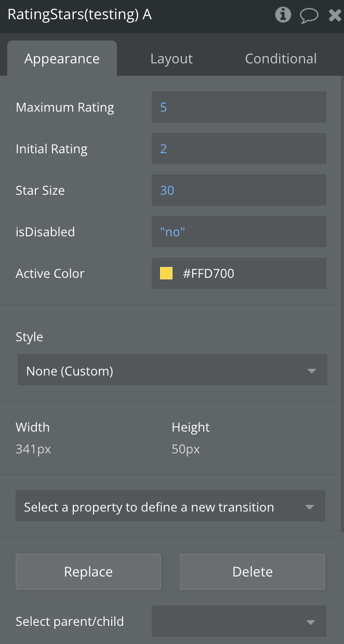Open the Layout tab
Viewport: 344px width, 644px height.
coord(171,59)
